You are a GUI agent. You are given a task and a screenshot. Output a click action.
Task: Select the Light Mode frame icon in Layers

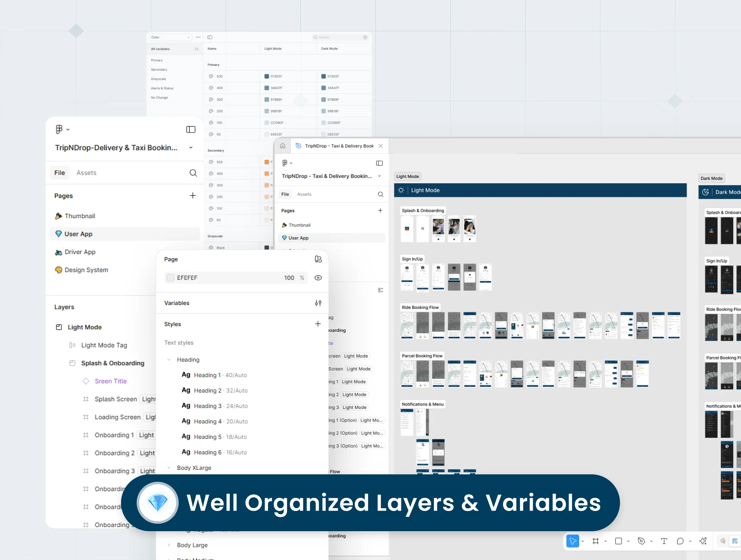(x=59, y=327)
